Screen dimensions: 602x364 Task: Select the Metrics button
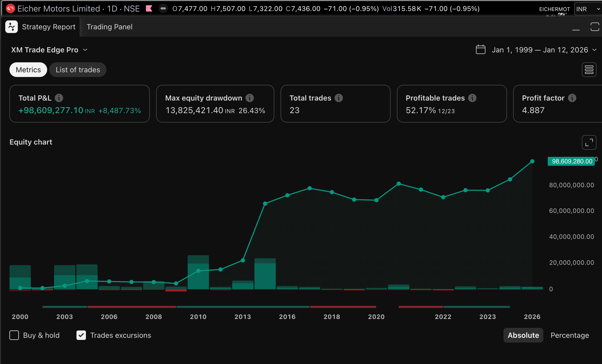28,70
